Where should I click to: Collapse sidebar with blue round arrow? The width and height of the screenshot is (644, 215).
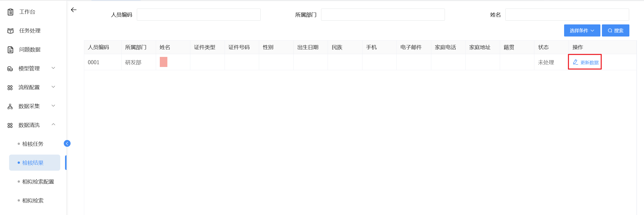(67, 144)
